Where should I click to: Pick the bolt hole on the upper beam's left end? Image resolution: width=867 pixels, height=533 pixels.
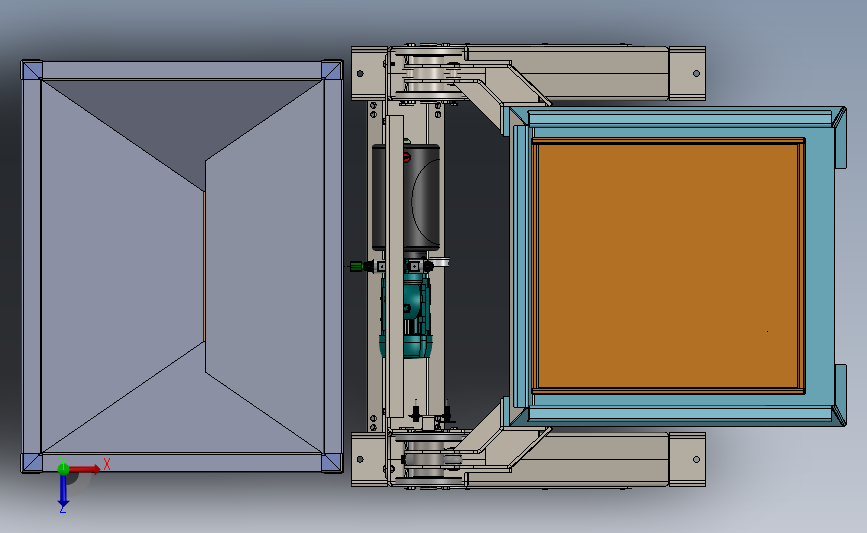361,73
